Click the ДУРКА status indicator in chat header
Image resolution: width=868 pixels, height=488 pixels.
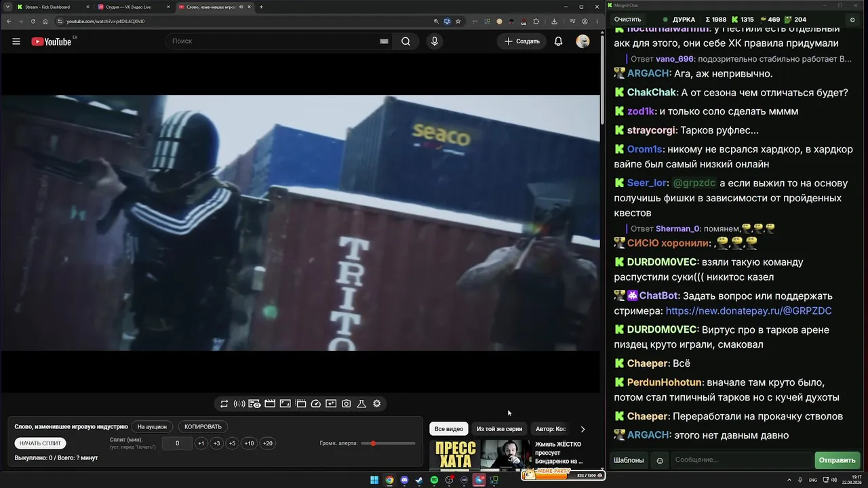(x=679, y=20)
